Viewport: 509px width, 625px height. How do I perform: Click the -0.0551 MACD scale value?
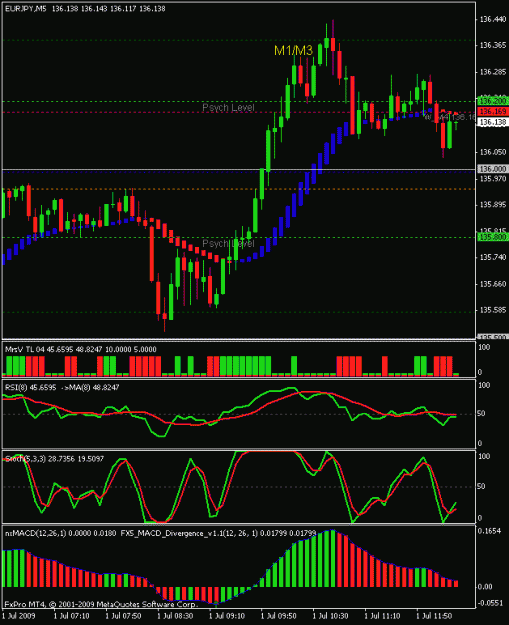[490, 603]
